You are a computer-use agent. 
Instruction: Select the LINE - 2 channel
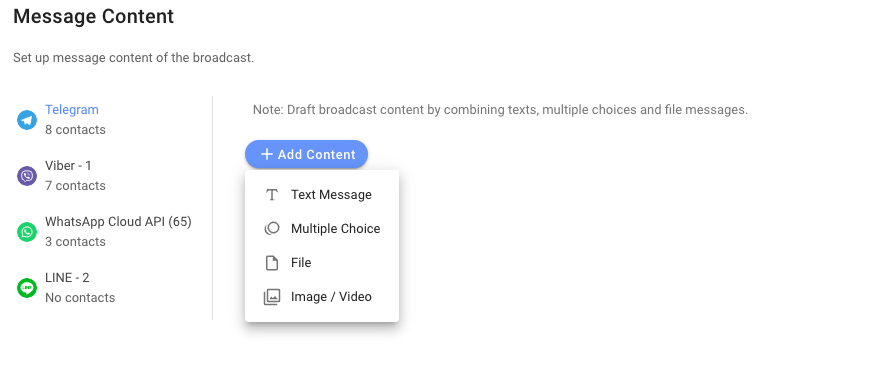click(x=67, y=278)
